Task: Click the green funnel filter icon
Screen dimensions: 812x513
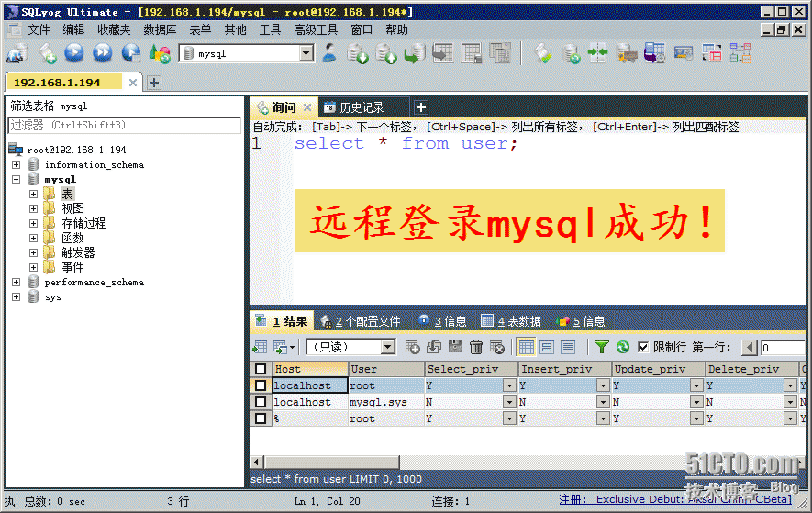Action: (601, 347)
